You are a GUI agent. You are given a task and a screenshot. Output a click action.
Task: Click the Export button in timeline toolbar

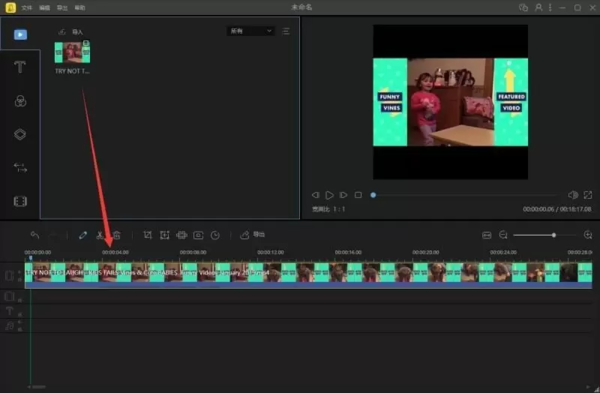click(252, 235)
